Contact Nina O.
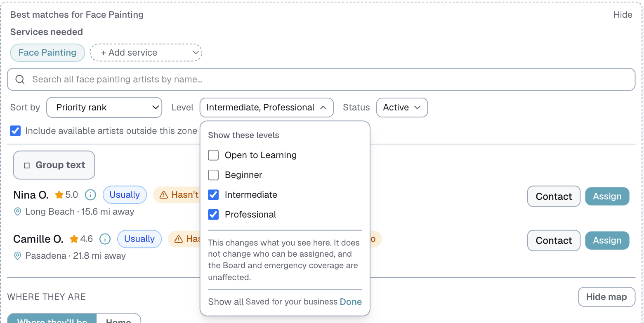This screenshot has width=644, height=323. [554, 197]
